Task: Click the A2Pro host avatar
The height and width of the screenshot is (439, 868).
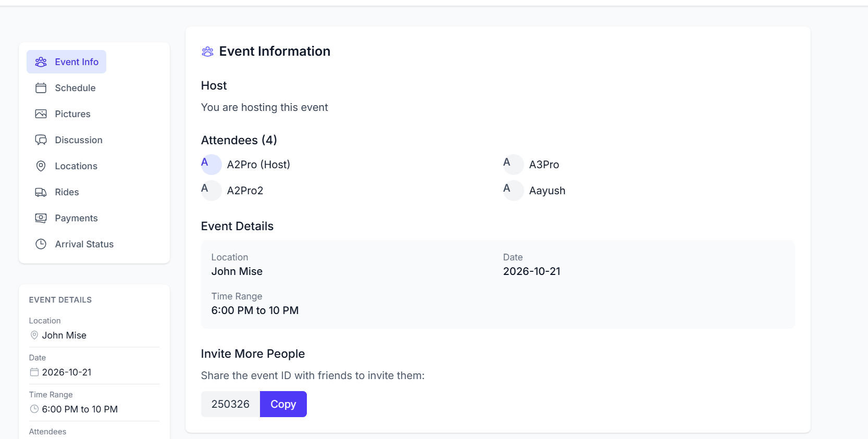Action: point(211,165)
